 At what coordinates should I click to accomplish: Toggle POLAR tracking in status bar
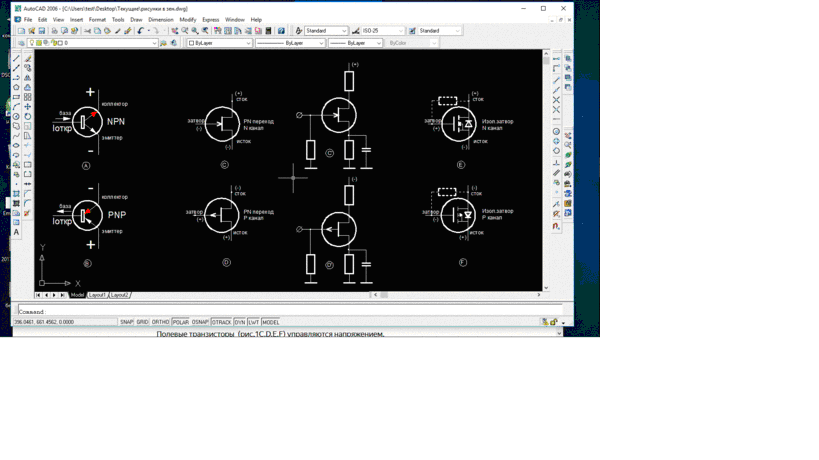tap(180, 322)
